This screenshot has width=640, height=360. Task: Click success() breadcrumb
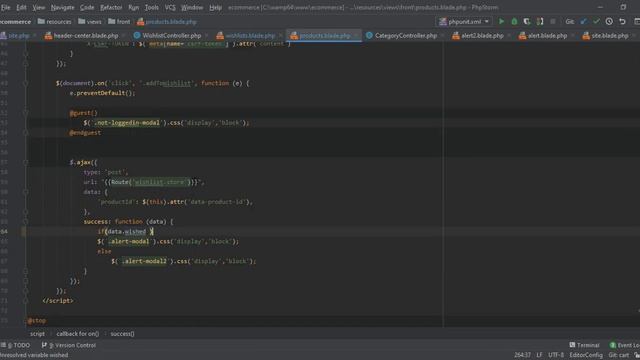coord(122,334)
